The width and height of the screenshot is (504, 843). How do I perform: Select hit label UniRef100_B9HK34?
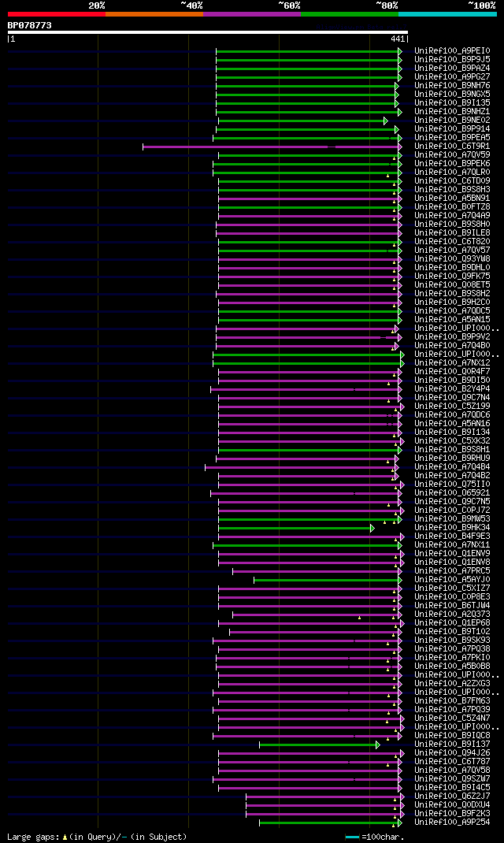(x=452, y=528)
